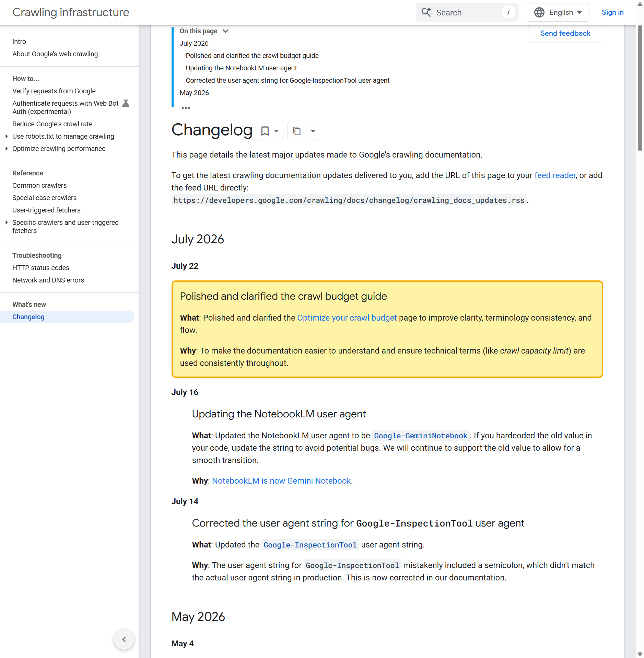Open NotebookLM is now Gemini Notebook link
The width and height of the screenshot is (644, 658).
[x=281, y=481]
